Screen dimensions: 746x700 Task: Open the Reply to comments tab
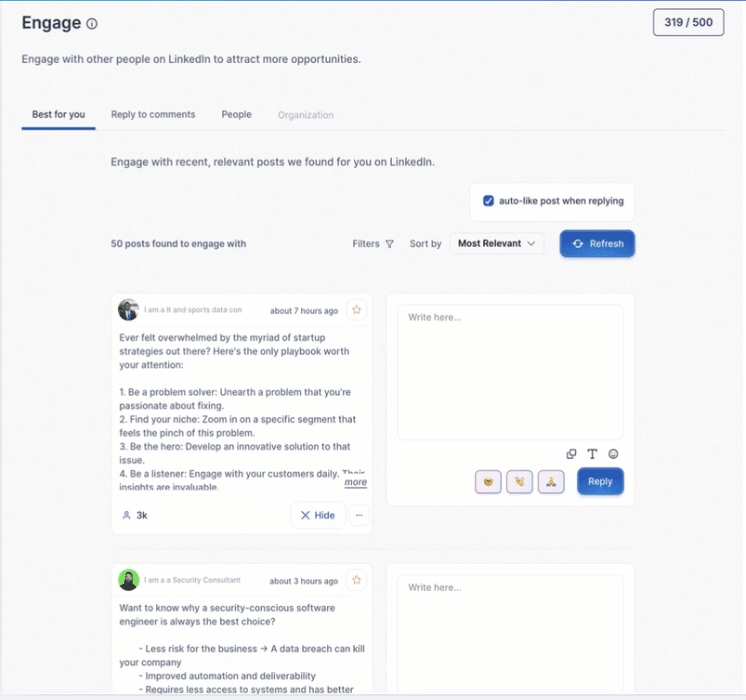[153, 115]
